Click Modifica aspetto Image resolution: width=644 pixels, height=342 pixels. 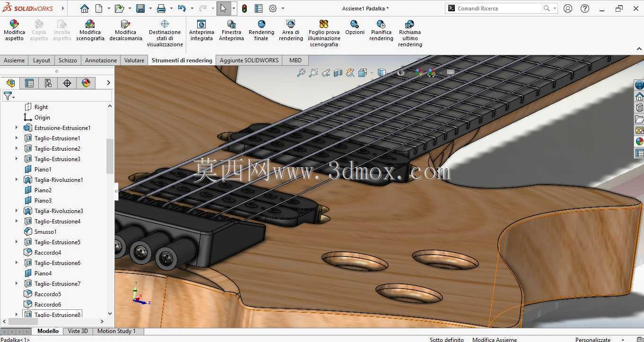(x=14, y=31)
